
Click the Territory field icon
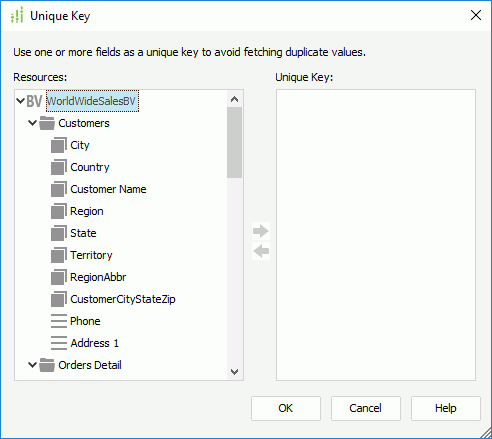[59, 255]
